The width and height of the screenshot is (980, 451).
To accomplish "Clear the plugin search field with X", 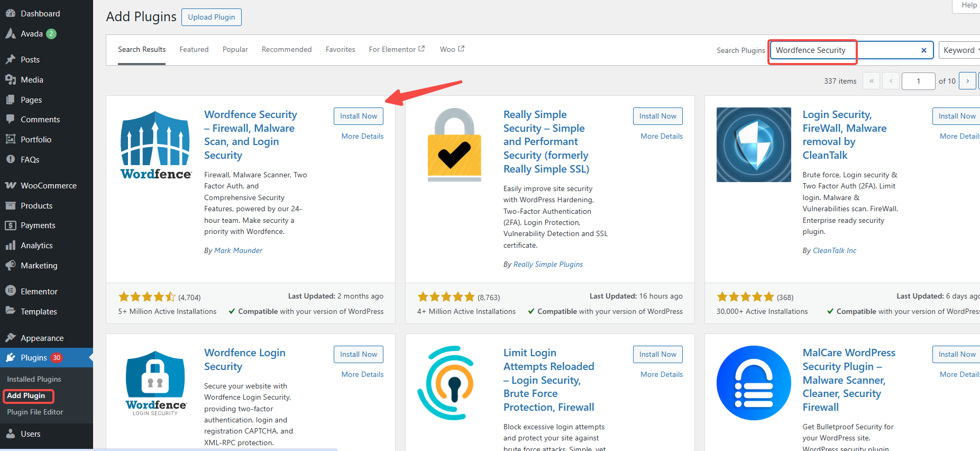I will click(923, 50).
